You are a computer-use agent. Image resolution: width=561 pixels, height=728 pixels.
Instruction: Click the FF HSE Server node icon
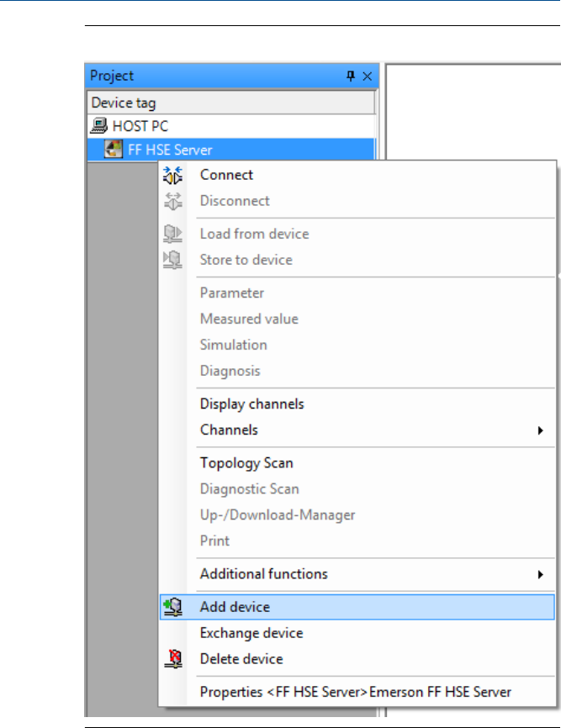point(114,150)
